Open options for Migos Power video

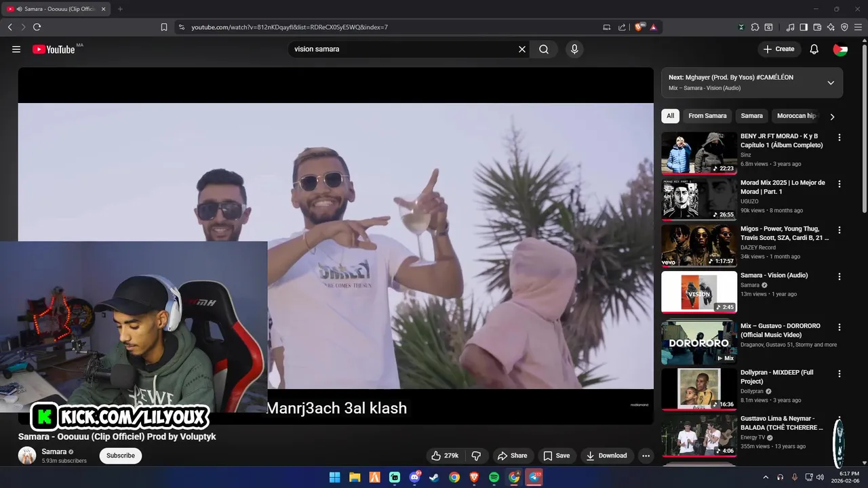click(x=840, y=230)
